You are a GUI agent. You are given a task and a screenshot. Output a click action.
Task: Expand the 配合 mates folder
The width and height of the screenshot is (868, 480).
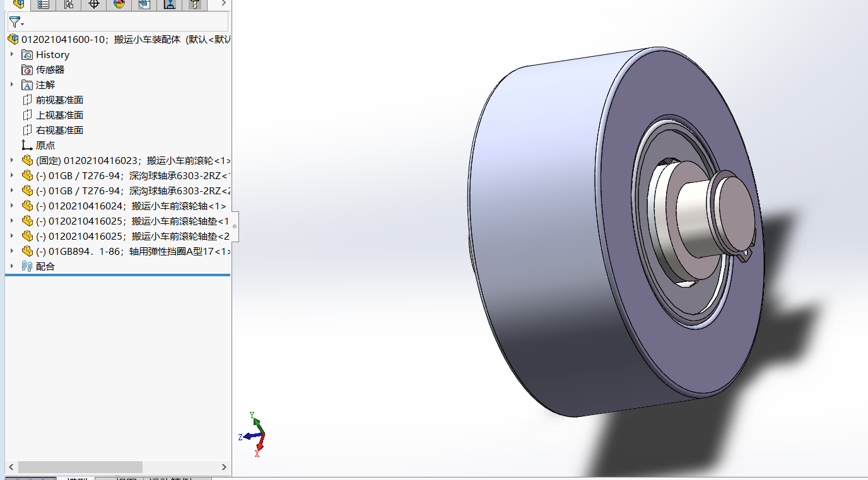pos(11,266)
